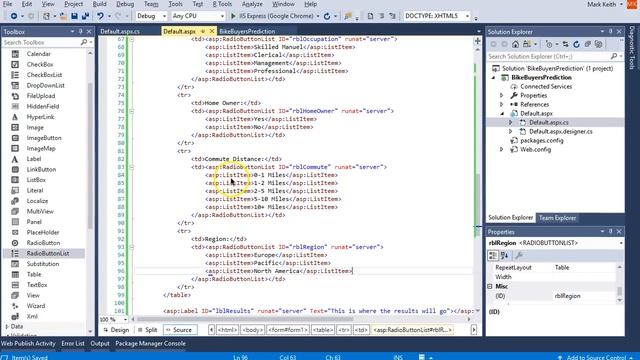Click Collapse All icon in Solution Explorer
Viewport: 640px width, 360px height.
pyautogui.click(x=587, y=44)
